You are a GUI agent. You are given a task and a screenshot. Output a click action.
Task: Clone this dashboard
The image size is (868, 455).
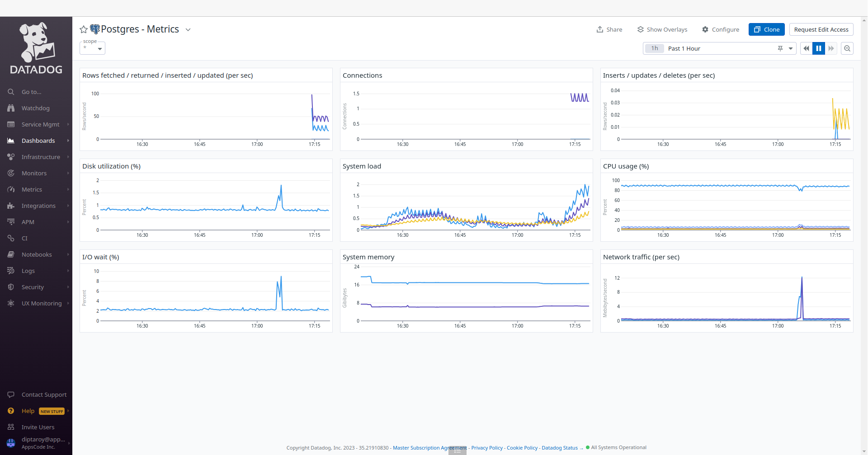tap(767, 29)
